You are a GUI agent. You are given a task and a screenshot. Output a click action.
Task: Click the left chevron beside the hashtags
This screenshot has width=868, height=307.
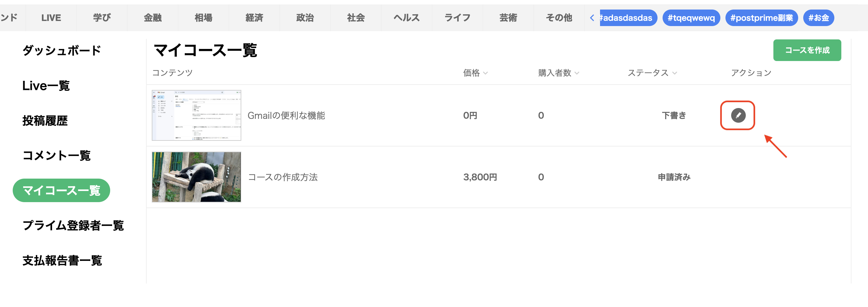[x=592, y=18]
